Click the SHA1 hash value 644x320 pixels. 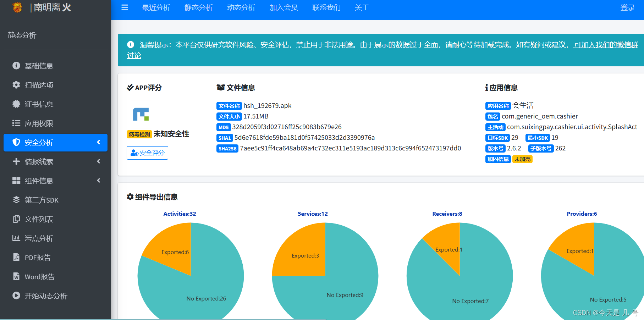point(304,138)
